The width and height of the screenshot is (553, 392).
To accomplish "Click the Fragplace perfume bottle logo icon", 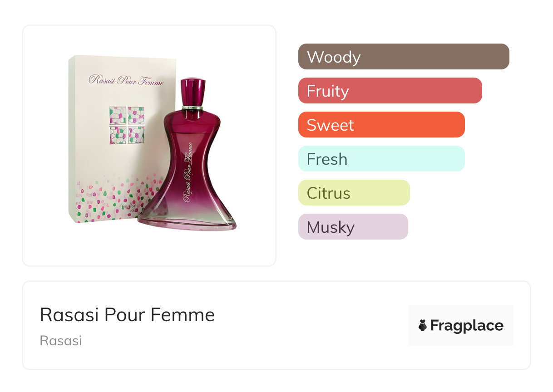I will pyautogui.click(x=423, y=325).
